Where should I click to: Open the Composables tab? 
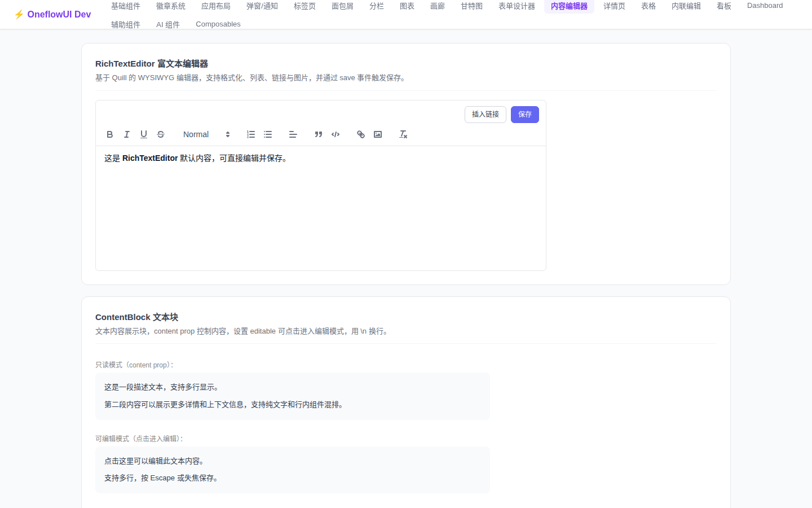[x=218, y=24]
